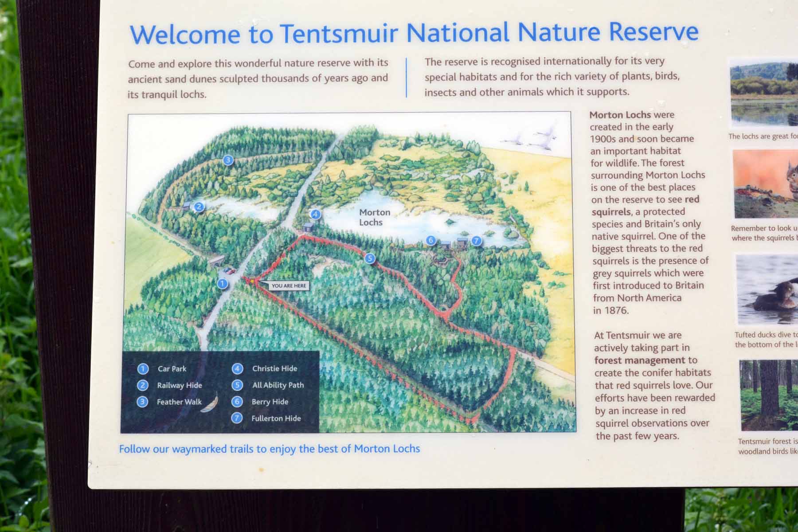Click map marker 6 by Berry Hide
This screenshot has height=532, width=798.
431,240
